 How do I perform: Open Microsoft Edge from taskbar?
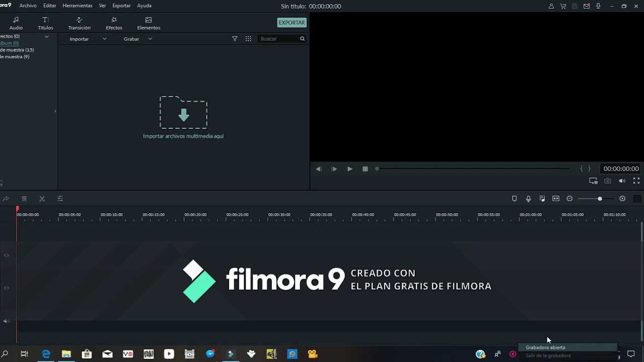[x=46, y=354]
